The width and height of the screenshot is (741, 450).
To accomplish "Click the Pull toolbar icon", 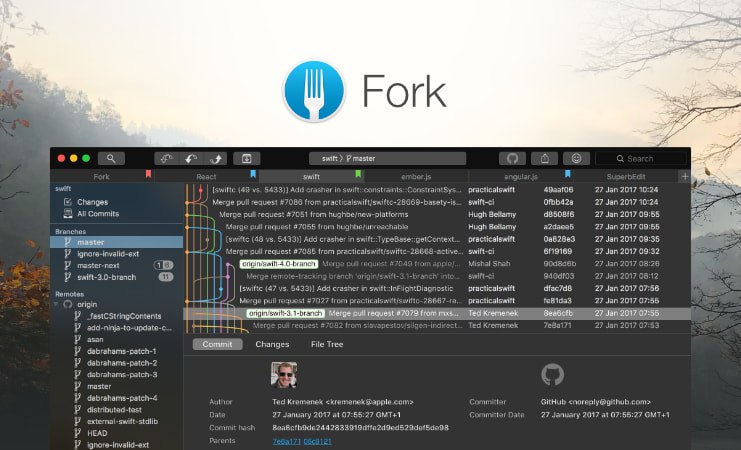I will 191,158.
